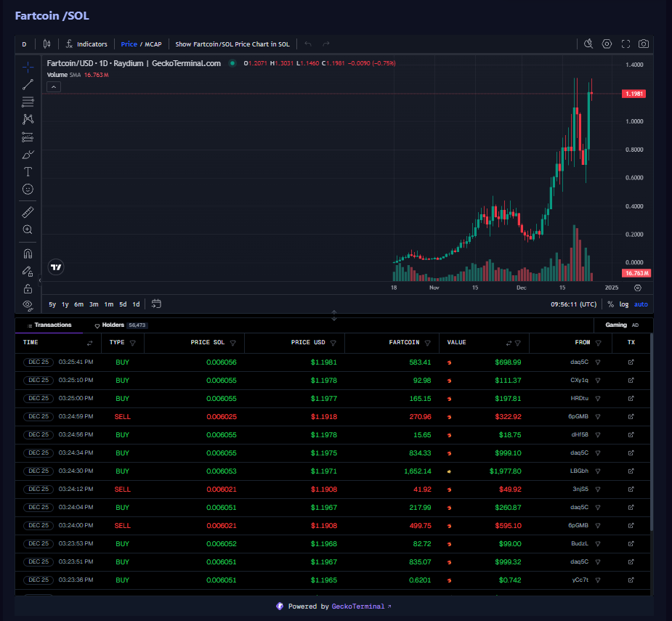This screenshot has height=621, width=672.
Task: Open the emoji icons tool
Action: pyautogui.click(x=28, y=189)
